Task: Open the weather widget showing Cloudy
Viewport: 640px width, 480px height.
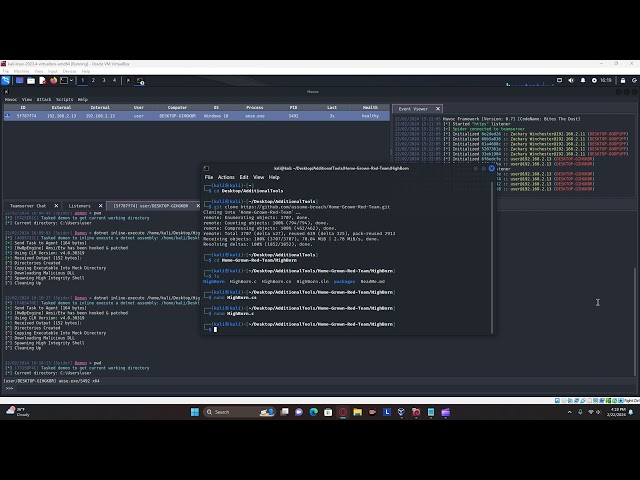Action: (18, 412)
